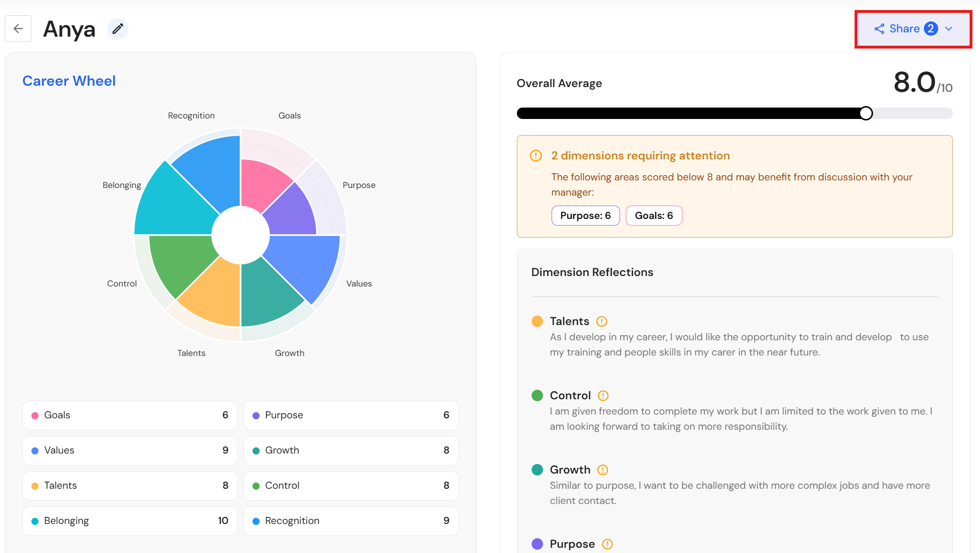980x553 pixels.
Task: Open the Belonging score row
Action: (130, 521)
